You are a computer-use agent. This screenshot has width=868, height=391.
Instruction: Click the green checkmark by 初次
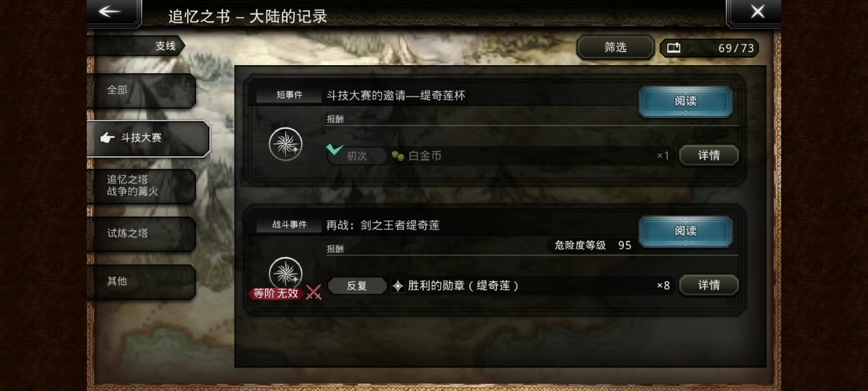(x=334, y=148)
